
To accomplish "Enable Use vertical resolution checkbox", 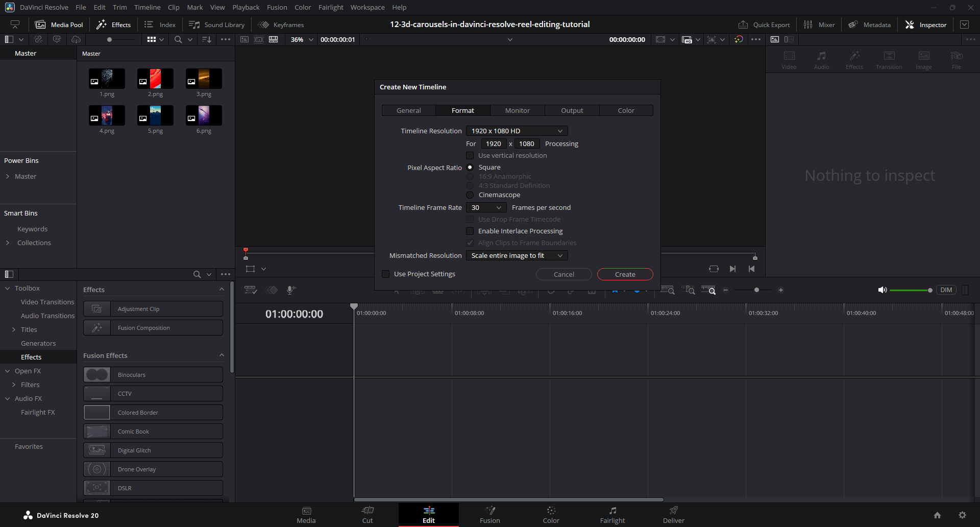I will pos(470,156).
